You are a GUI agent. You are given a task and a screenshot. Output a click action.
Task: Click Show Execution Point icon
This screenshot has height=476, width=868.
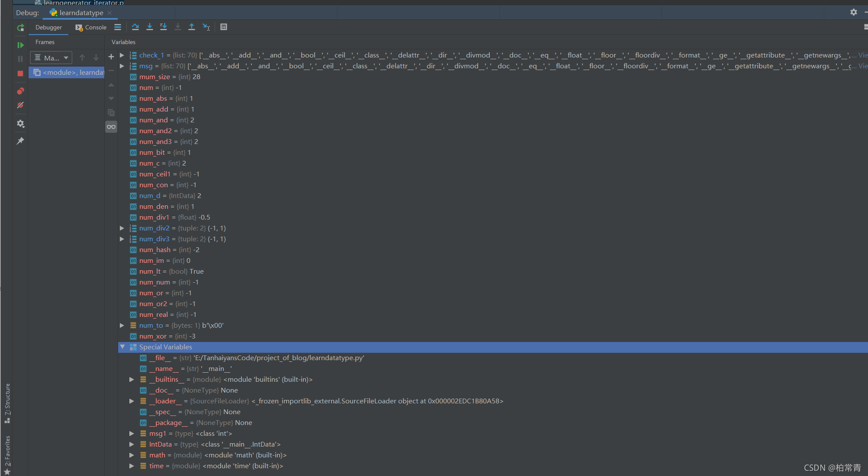118,27
